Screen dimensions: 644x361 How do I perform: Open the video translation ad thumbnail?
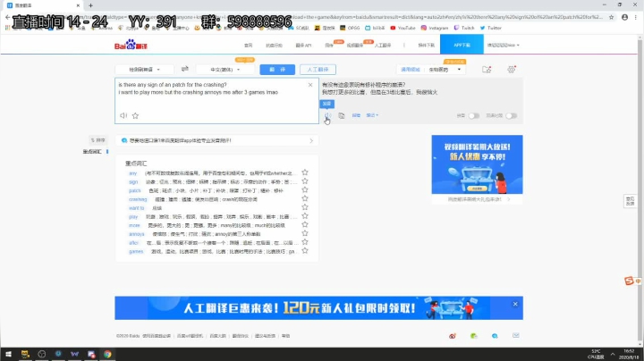(x=478, y=164)
